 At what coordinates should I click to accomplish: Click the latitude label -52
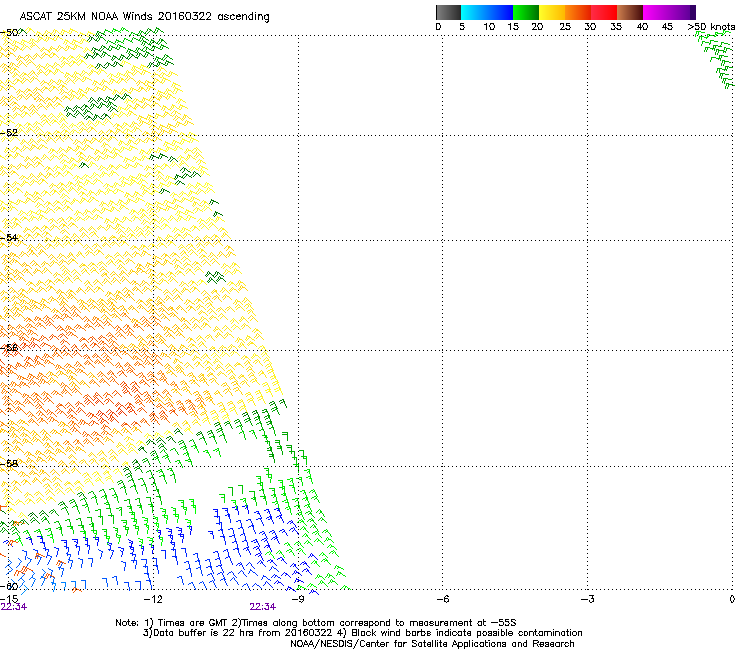[x=9, y=133]
